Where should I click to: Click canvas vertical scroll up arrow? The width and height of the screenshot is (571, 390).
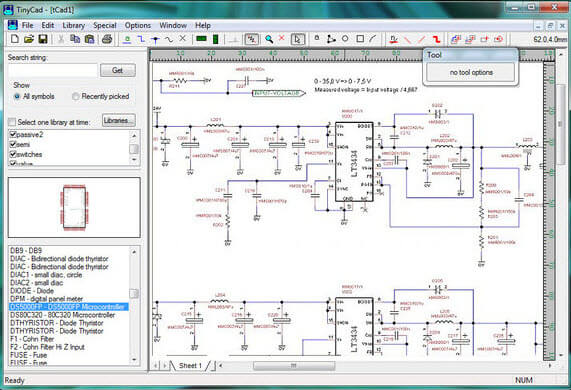click(x=561, y=54)
